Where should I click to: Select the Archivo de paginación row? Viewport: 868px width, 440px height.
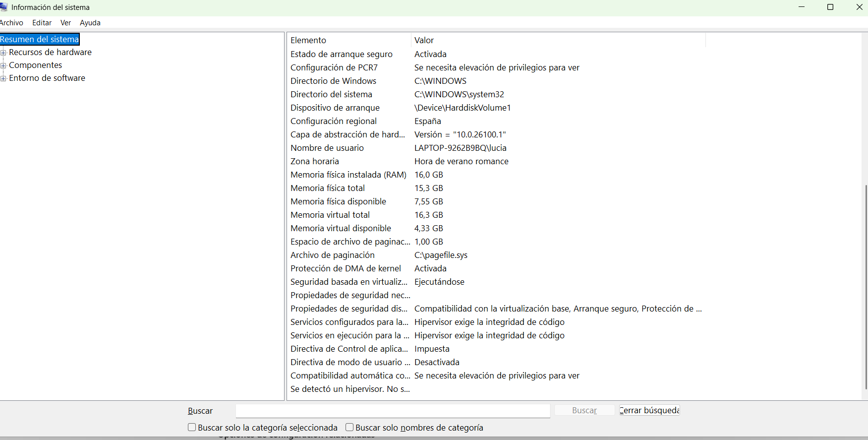[496, 255]
